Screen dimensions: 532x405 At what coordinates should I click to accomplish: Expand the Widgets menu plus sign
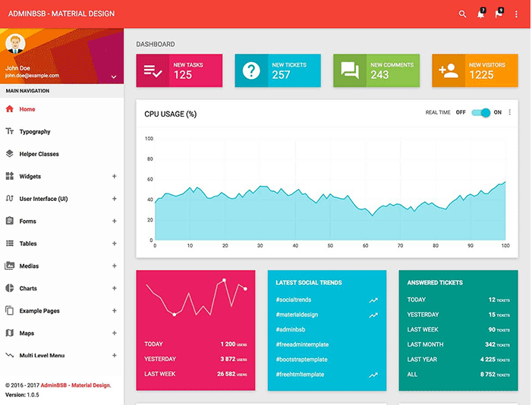point(115,177)
